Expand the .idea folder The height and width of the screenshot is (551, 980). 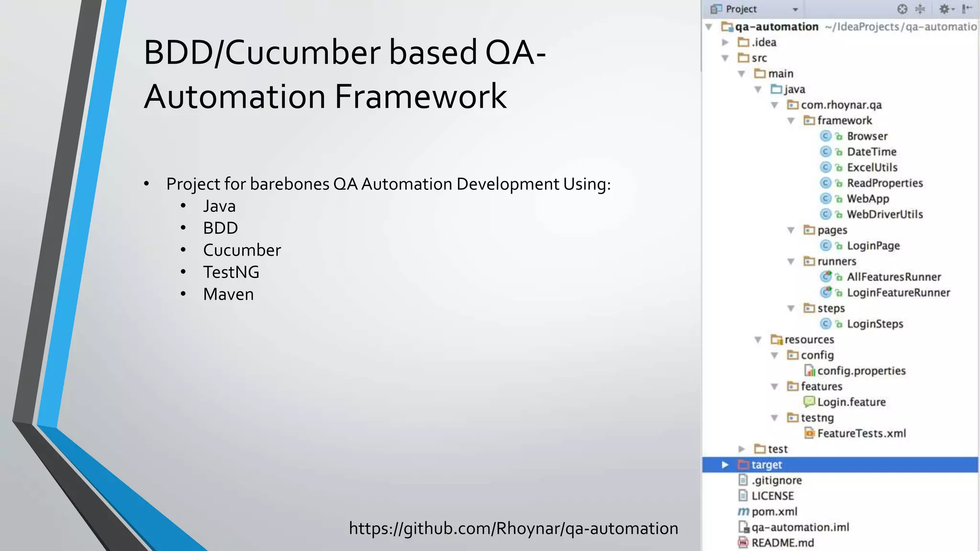click(725, 43)
